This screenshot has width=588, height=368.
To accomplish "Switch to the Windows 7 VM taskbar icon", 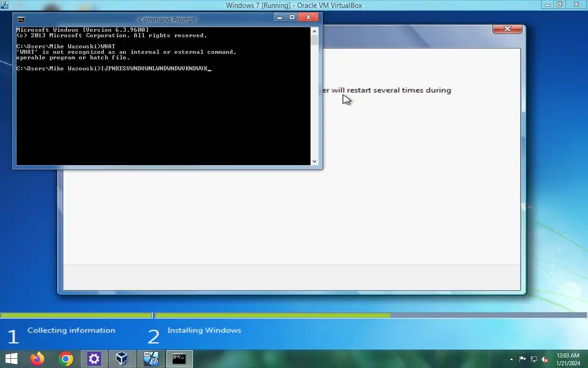I will click(x=151, y=359).
